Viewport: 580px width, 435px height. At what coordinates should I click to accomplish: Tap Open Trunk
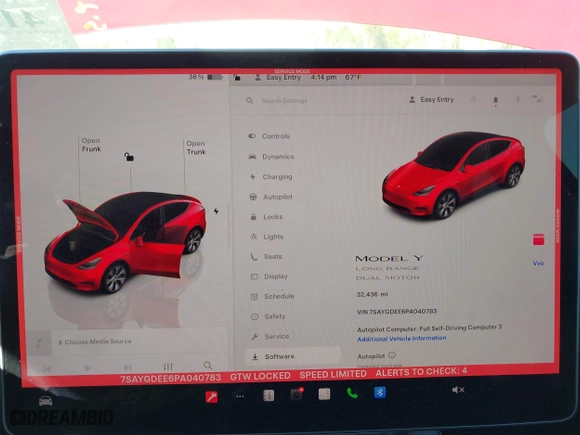point(196,148)
